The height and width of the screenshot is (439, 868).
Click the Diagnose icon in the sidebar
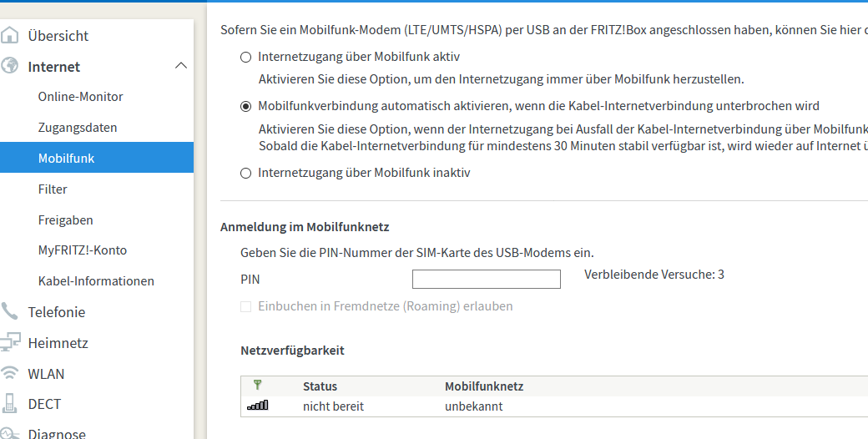(x=8, y=433)
